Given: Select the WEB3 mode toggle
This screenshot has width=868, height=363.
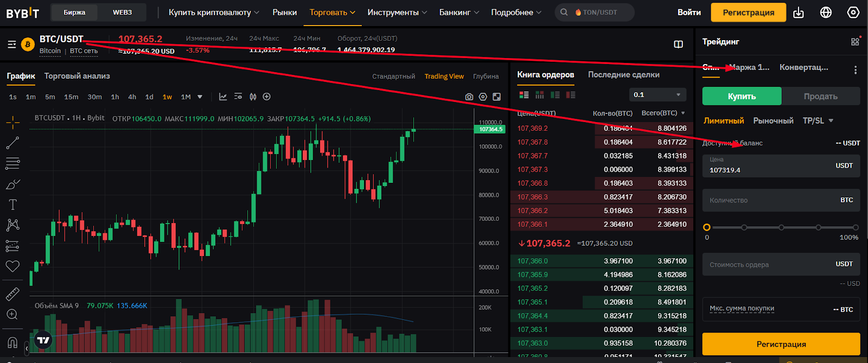Looking at the screenshot, I should (123, 12).
